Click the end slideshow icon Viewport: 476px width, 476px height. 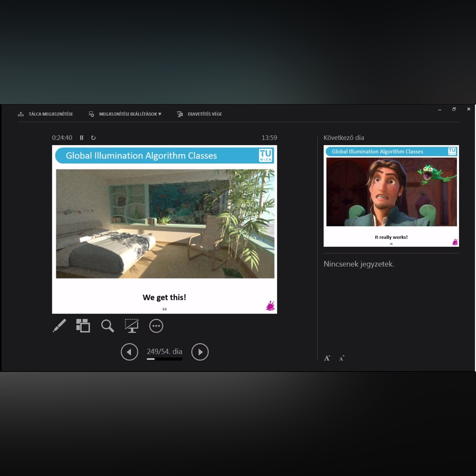(180, 114)
